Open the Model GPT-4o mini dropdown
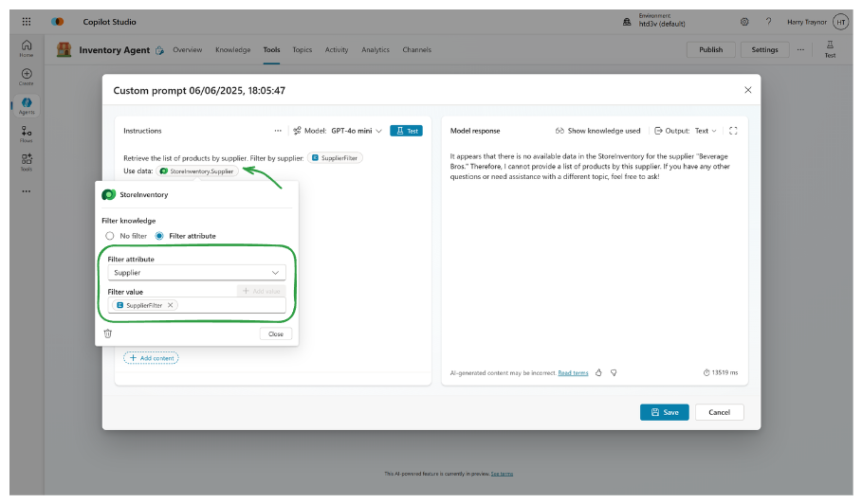 tap(338, 131)
